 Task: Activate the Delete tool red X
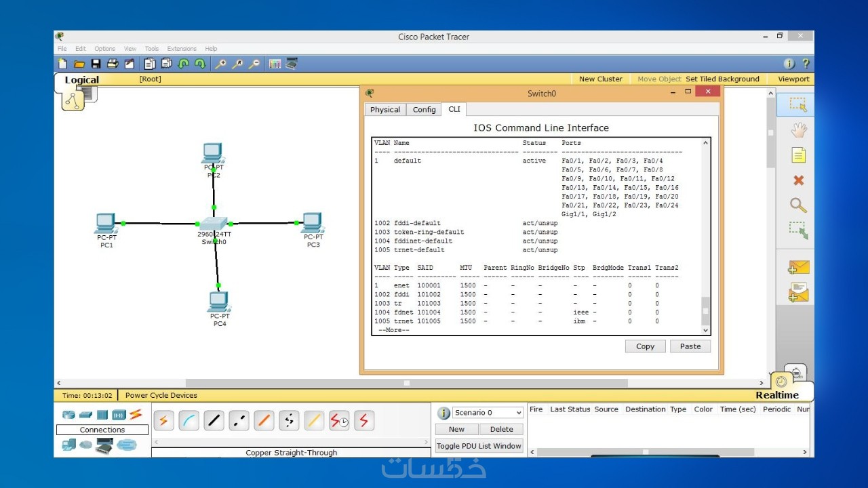point(798,180)
